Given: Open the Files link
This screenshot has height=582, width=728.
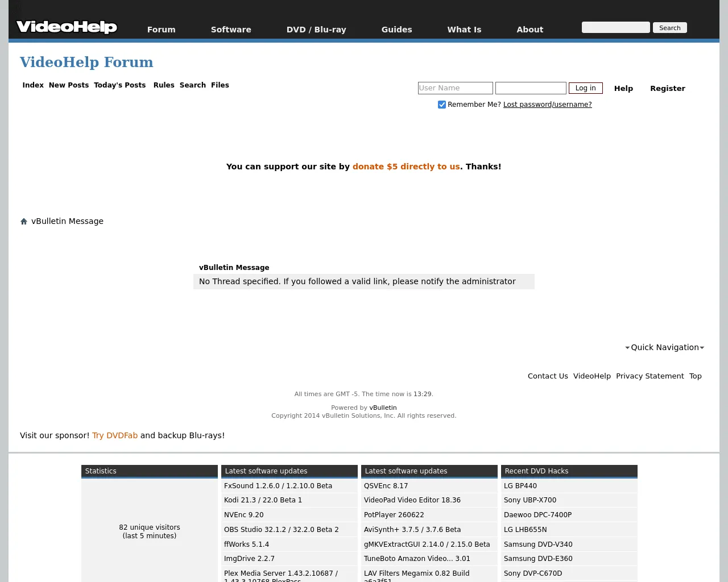Looking at the screenshot, I should [x=220, y=85].
